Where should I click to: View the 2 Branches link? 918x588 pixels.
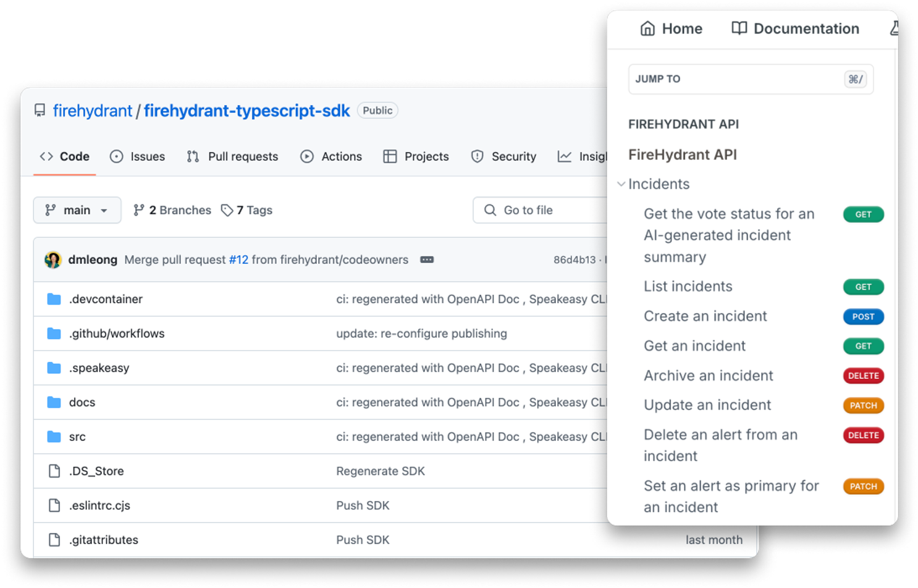pyautogui.click(x=172, y=210)
